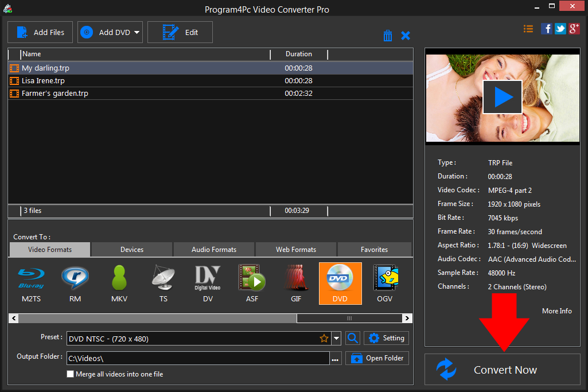Mark the current preset as favorite star
The image size is (588, 392).
tap(324, 338)
